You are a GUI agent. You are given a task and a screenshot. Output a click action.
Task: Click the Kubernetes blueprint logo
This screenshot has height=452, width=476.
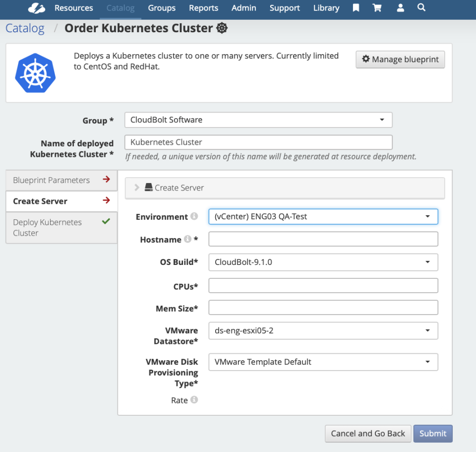[x=35, y=72]
